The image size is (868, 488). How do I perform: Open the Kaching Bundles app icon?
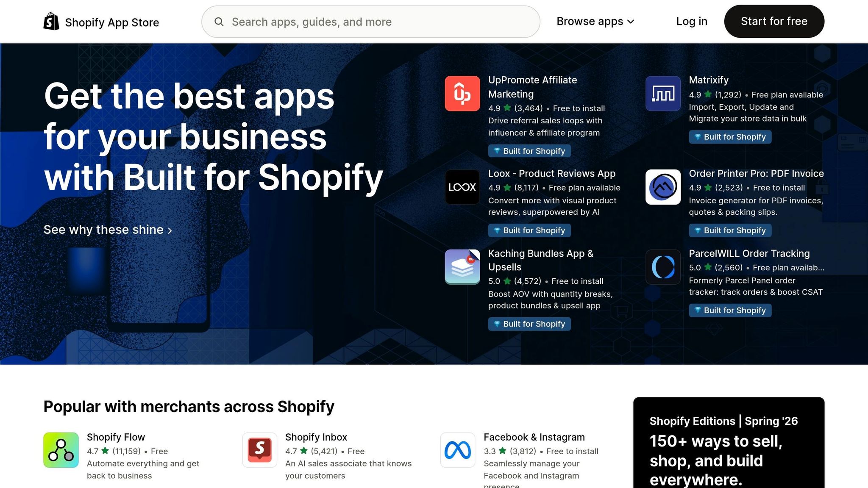[462, 267]
